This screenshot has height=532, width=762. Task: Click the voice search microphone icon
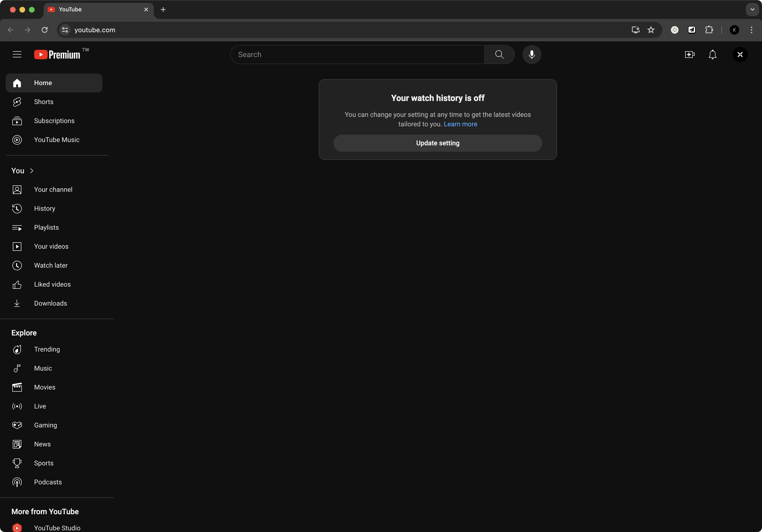(532, 54)
